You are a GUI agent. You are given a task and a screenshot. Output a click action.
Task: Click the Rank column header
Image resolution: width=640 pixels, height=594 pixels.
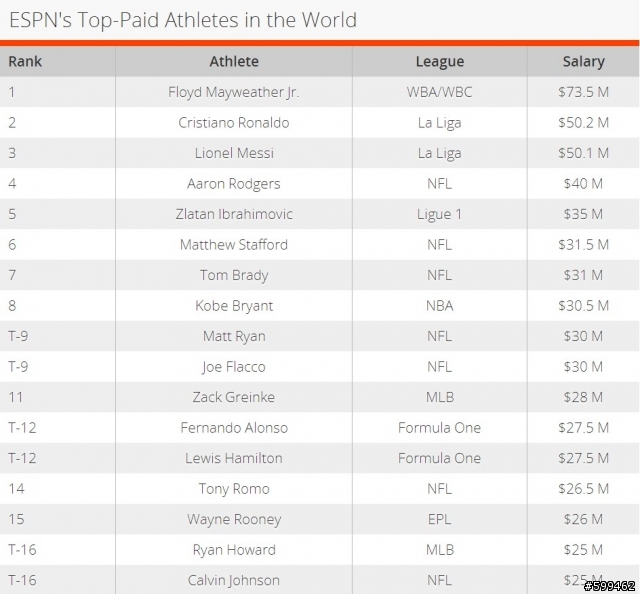point(25,61)
